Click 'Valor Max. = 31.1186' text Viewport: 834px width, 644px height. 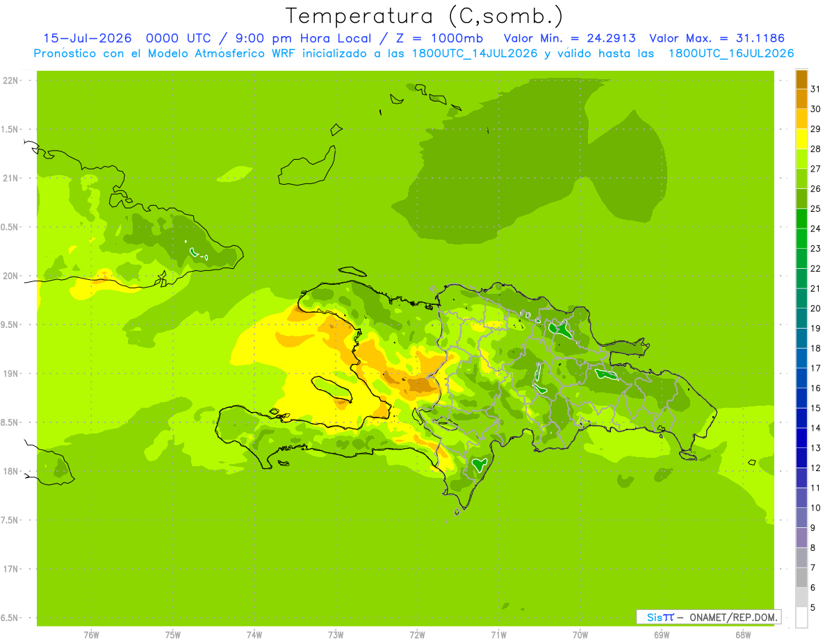[x=717, y=38]
